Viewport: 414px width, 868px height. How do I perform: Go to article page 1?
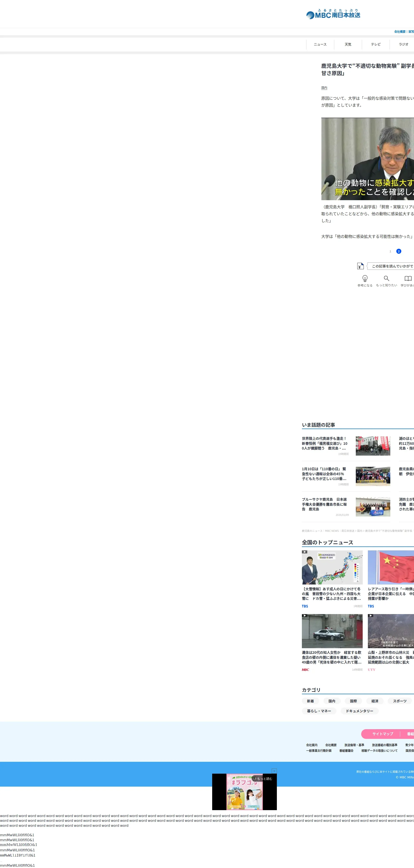tap(390, 251)
